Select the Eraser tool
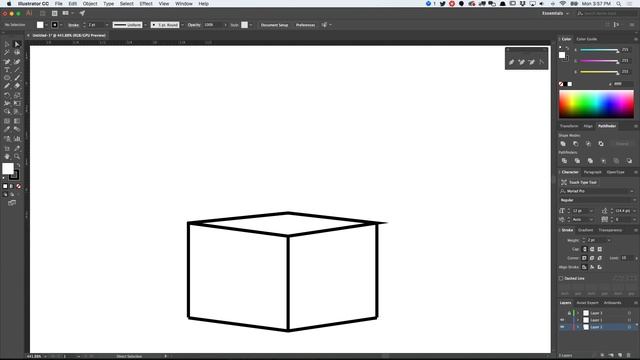This screenshot has height=360, width=640. [17, 86]
